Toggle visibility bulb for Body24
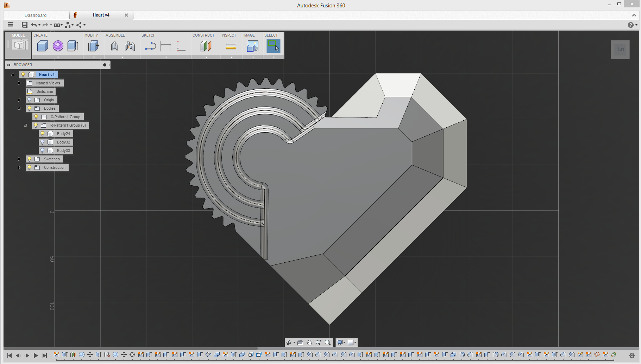 [43, 134]
